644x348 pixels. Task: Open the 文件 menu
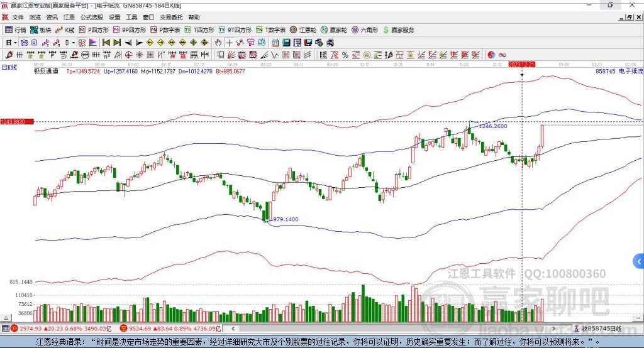pos(18,17)
